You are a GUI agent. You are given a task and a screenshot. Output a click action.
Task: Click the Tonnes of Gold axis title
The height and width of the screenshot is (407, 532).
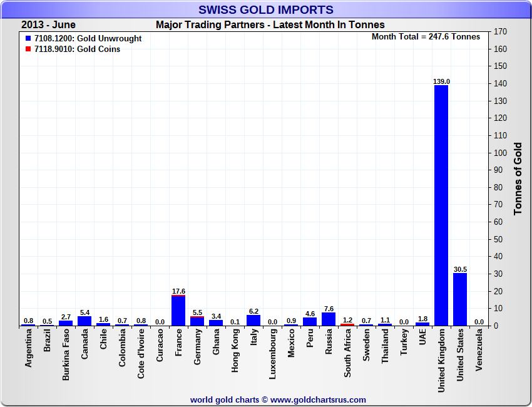pos(518,178)
